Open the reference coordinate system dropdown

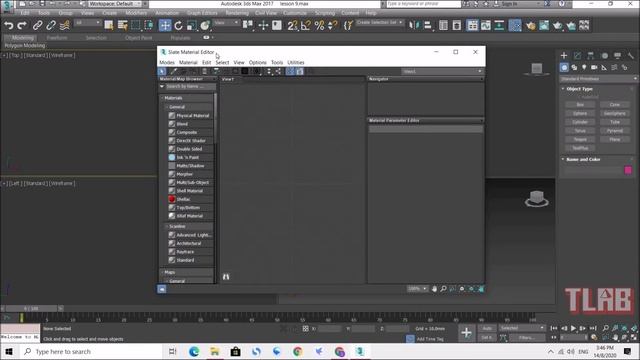[227, 23]
